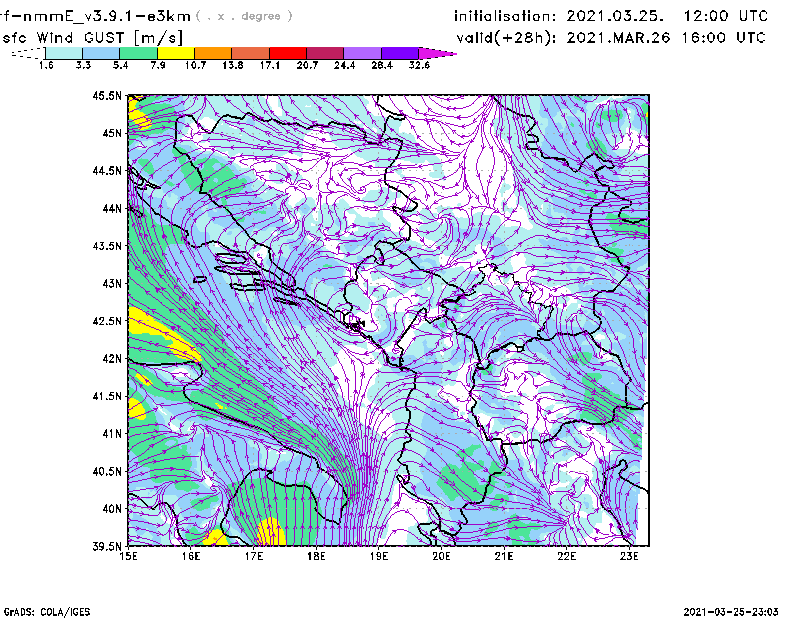Click the legend value 10.7
800x618 pixels.
coord(195,65)
